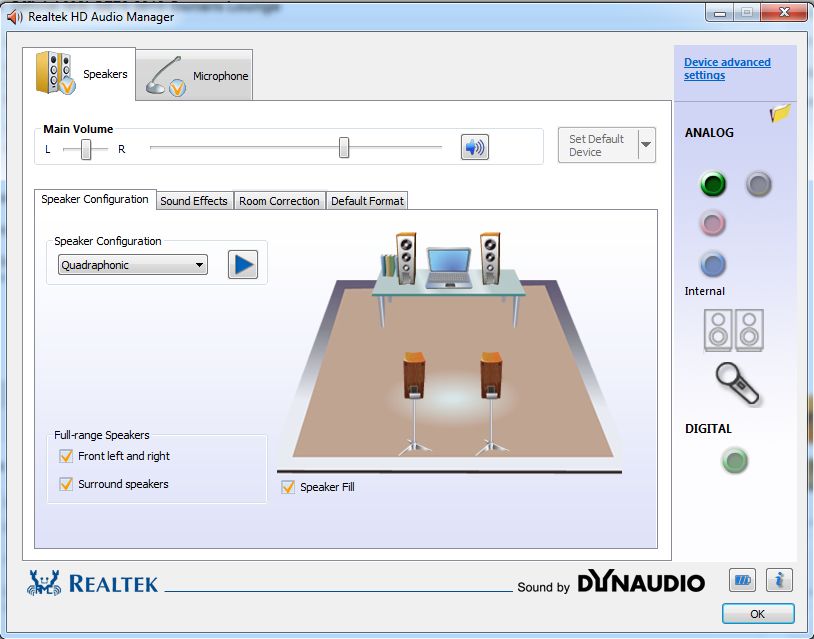Open the Room Correction tab
This screenshot has height=639, width=814.
click(279, 201)
